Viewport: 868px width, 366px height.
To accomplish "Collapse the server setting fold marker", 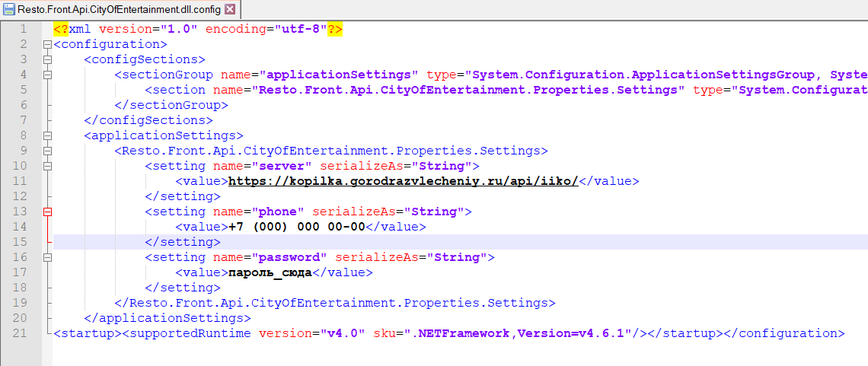I will 47,166.
